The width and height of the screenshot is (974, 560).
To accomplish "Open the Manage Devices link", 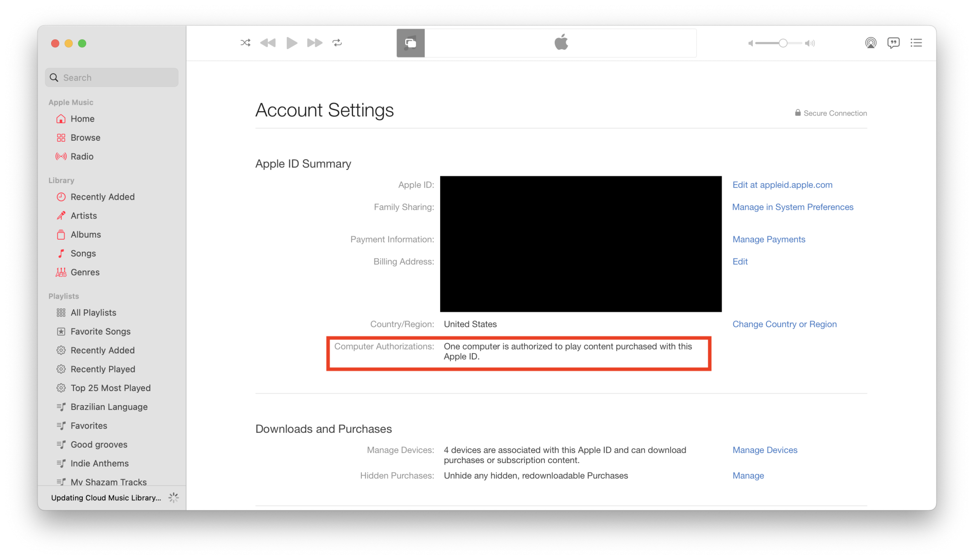I will click(x=765, y=450).
